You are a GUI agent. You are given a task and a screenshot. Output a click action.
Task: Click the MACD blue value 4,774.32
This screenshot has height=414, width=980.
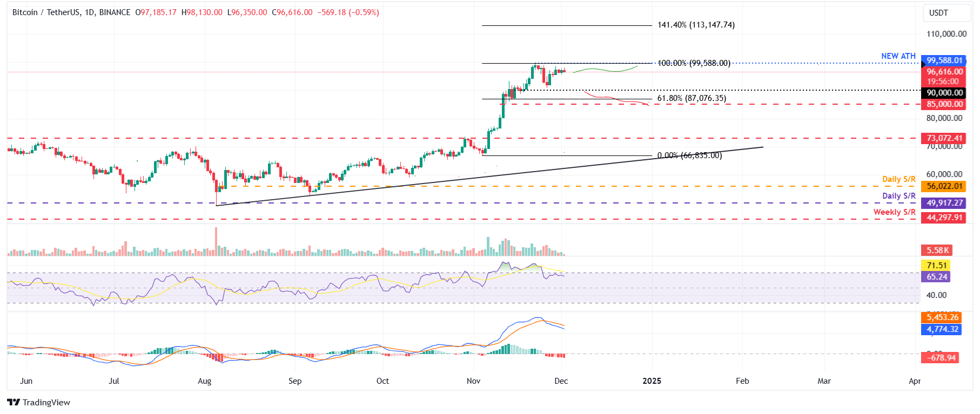[942, 329]
